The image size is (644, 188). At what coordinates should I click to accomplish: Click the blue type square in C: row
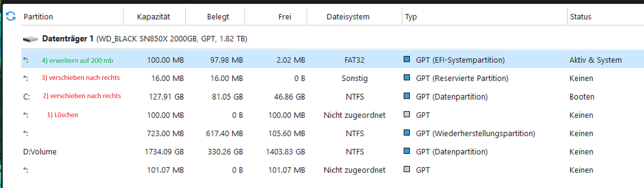coord(406,96)
